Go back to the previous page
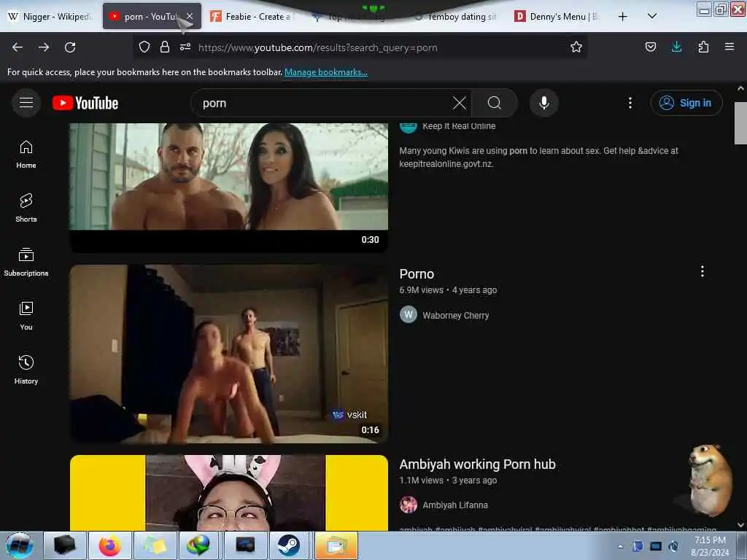 pyautogui.click(x=18, y=47)
